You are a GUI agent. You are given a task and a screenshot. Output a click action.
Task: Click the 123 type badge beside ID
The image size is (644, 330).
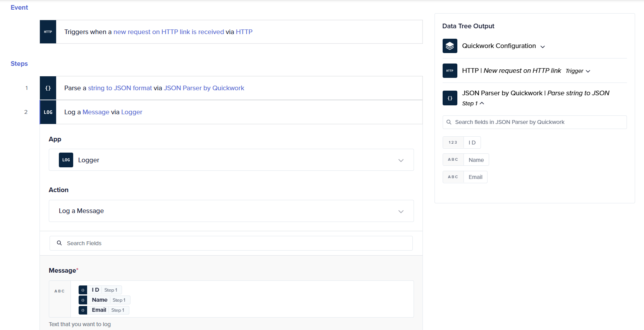tap(453, 143)
